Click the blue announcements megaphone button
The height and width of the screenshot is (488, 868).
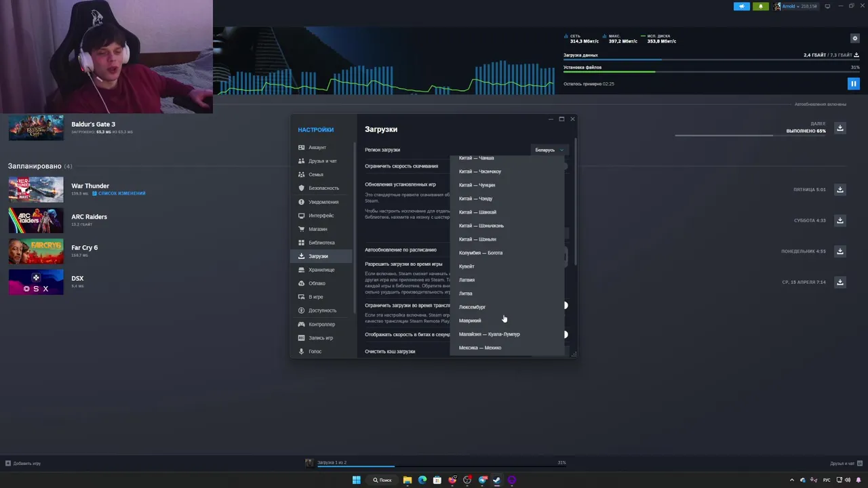click(741, 6)
